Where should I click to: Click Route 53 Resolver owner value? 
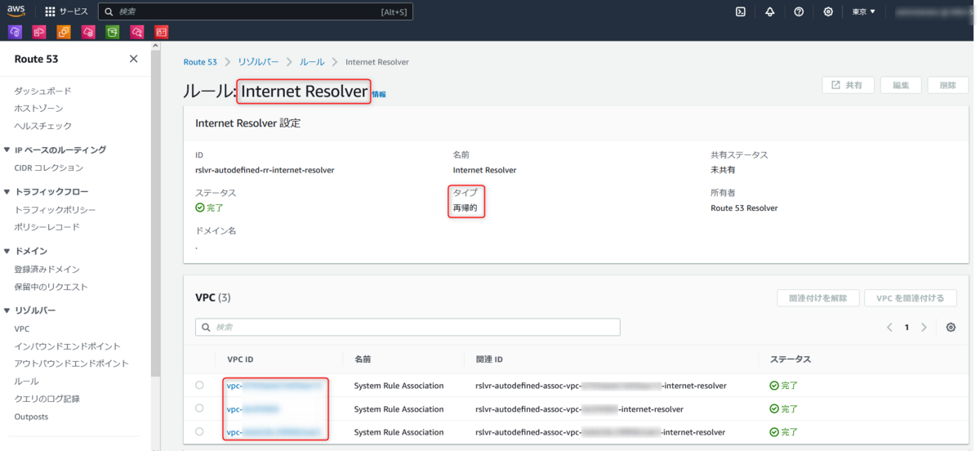point(744,208)
